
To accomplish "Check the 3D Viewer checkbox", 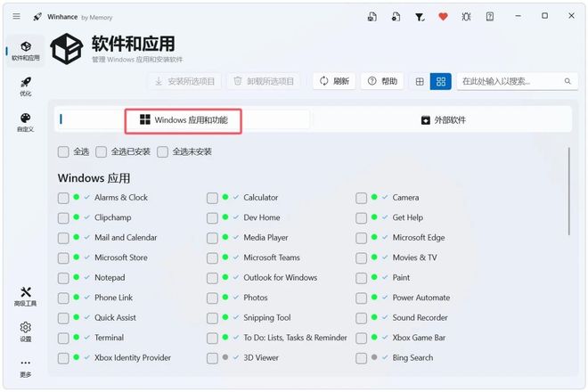I will pos(212,358).
